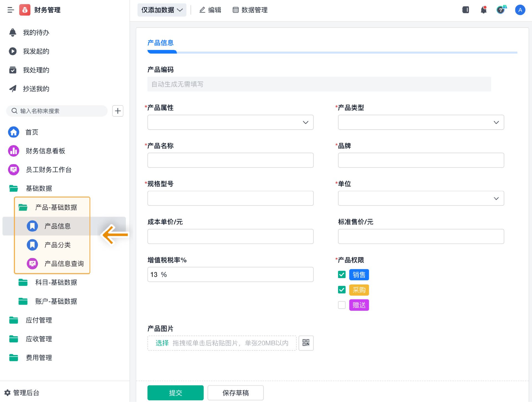Switch to 数据管理 tab

click(x=250, y=10)
